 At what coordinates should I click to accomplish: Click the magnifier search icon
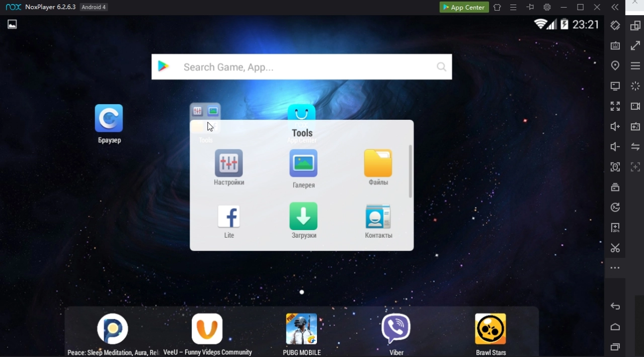pyautogui.click(x=441, y=67)
